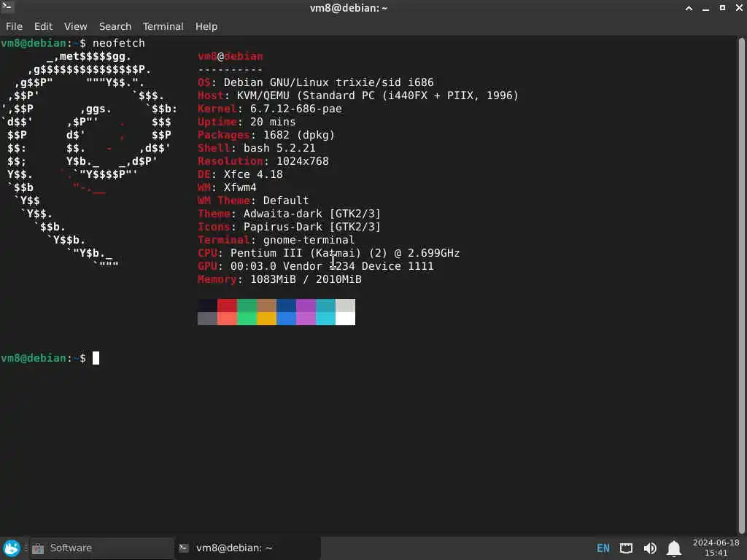Maximize the terminal window
The image size is (747, 560).
[722, 8]
